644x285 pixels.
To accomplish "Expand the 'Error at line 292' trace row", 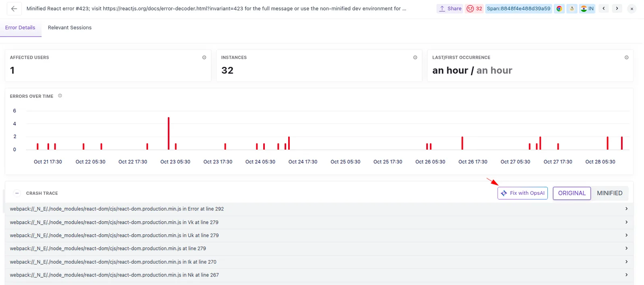I will point(319,209).
